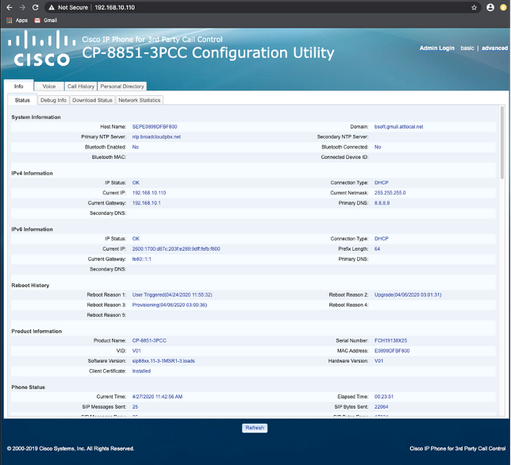
Task: Click the Not Secure warning icon
Action: (51, 7)
